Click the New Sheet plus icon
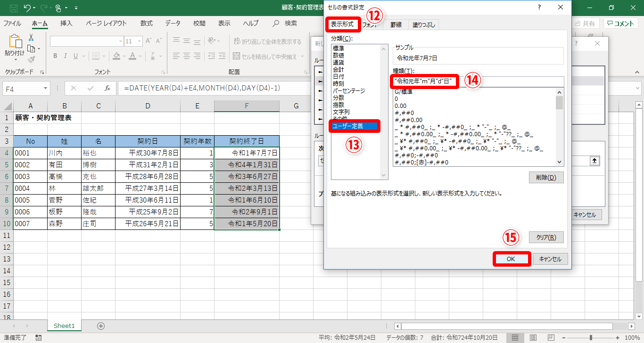 [100, 326]
